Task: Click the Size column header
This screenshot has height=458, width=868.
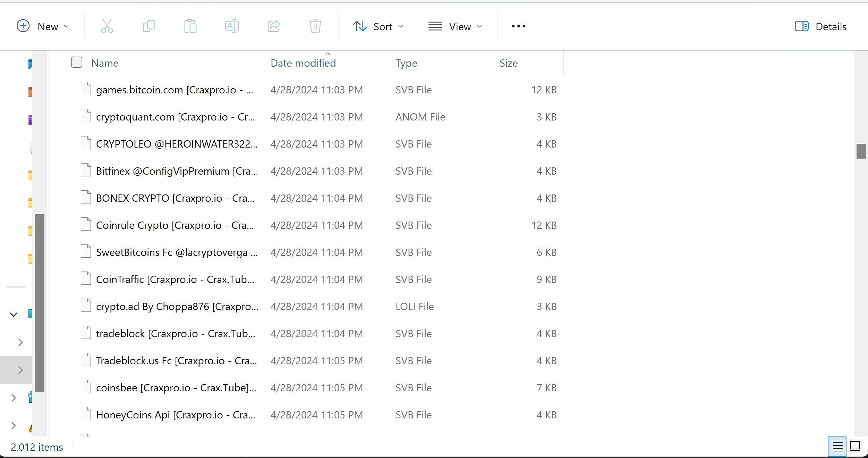Action: 508,63
